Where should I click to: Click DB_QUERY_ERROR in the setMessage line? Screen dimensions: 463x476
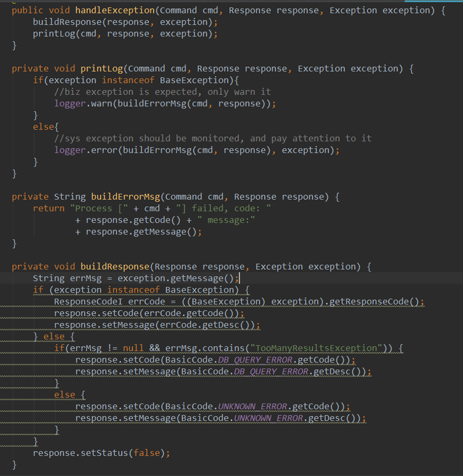point(271,372)
